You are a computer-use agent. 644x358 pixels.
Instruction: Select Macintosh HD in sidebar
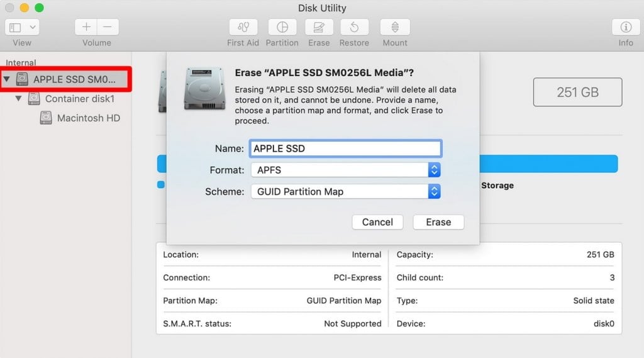(x=88, y=118)
